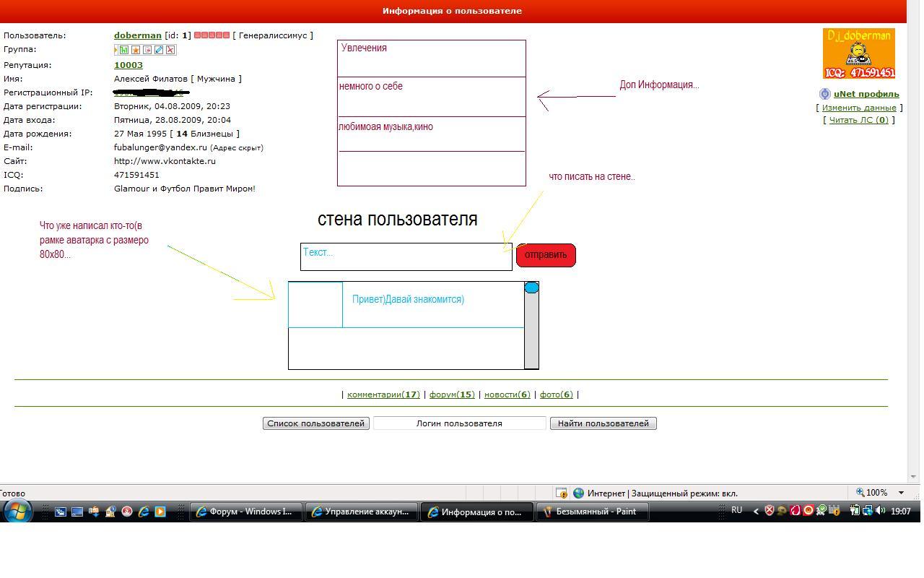This screenshot has height=578, width=924.
Task: Click the uNet profile globe icon
Action: 824,94
